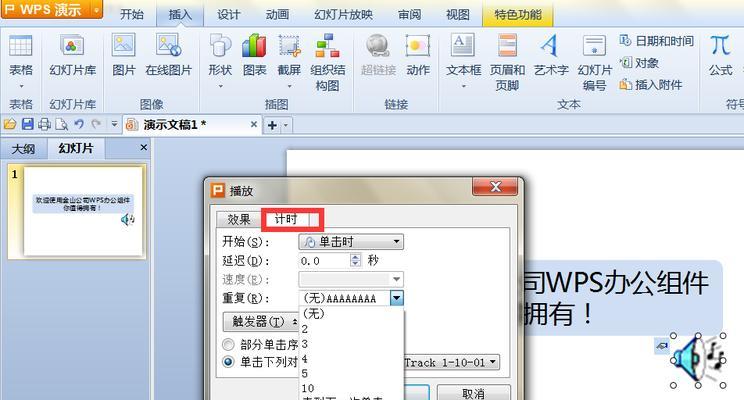Insert a chart using 图表
The height and width of the screenshot is (400, 744).
tap(254, 46)
